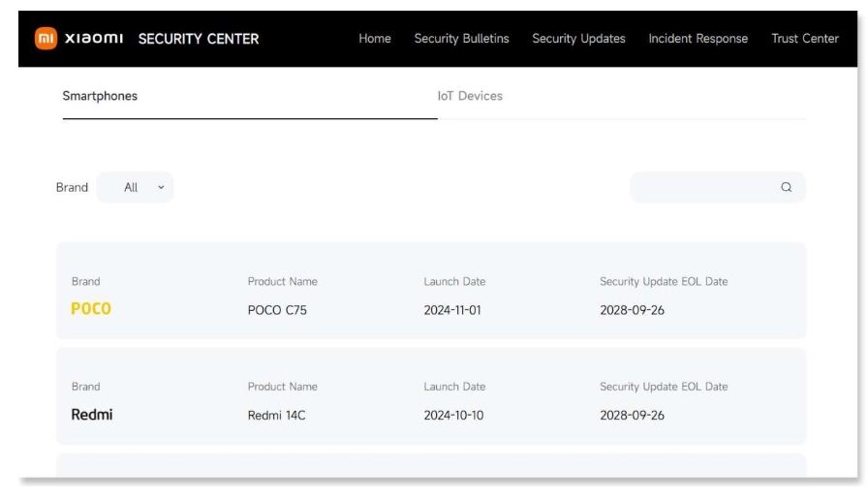The height and width of the screenshot is (499, 868).
Task: Click the Redmi brand name
Action: pos(92,415)
